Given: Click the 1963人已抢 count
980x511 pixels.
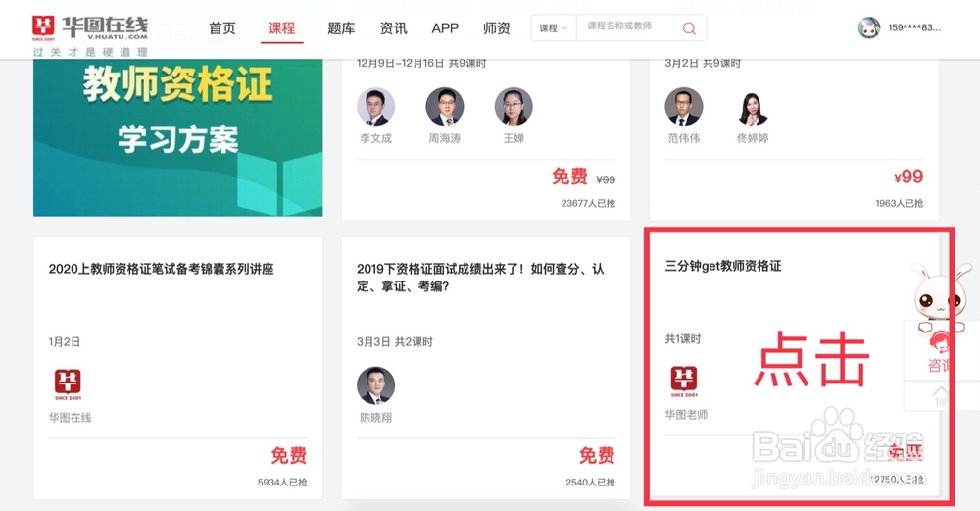Looking at the screenshot, I should tap(899, 203).
